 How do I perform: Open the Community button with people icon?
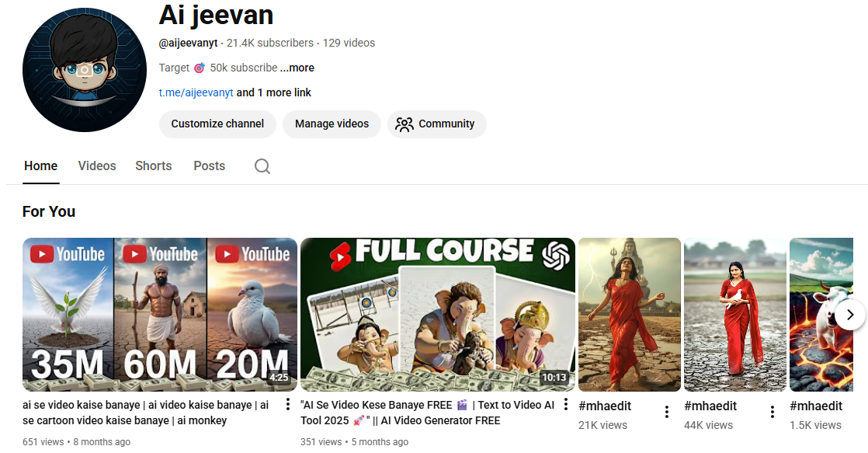pos(436,124)
